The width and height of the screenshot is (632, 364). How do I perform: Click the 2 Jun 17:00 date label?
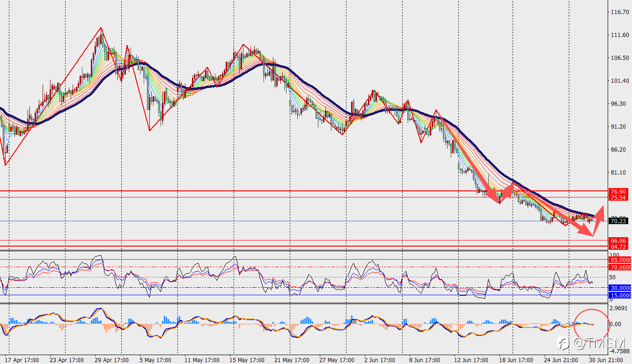pos(380,360)
